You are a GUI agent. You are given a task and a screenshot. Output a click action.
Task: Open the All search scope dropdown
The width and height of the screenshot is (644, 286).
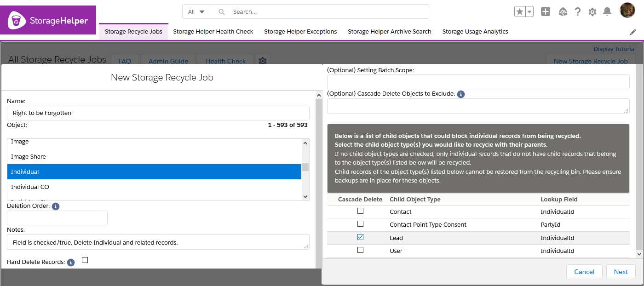196,12
